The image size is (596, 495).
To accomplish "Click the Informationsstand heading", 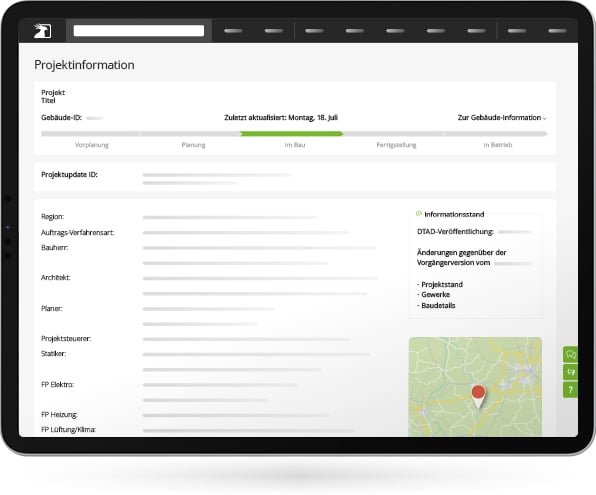I will pyautogui.click(x=454, y=214).
